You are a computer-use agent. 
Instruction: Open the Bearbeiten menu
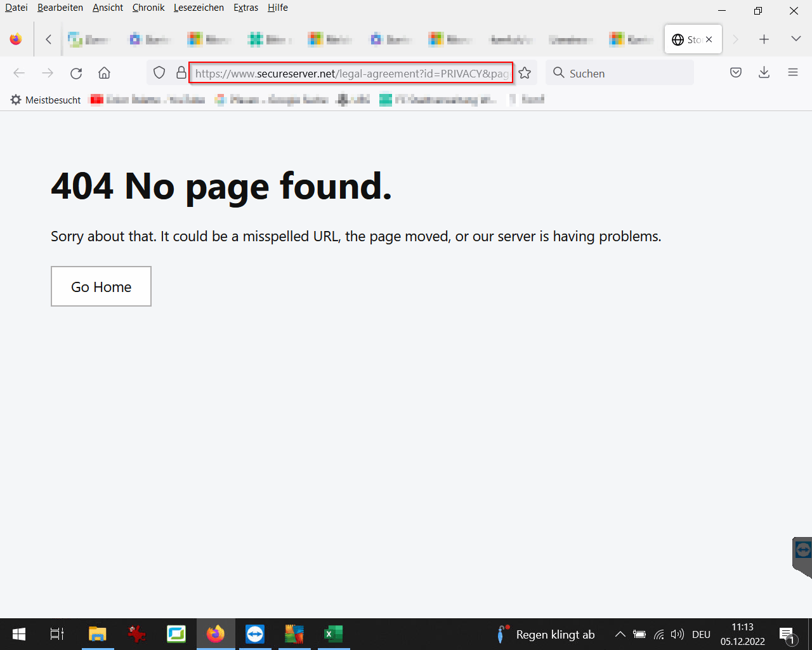pyautogui.click(x=60, y=8)
